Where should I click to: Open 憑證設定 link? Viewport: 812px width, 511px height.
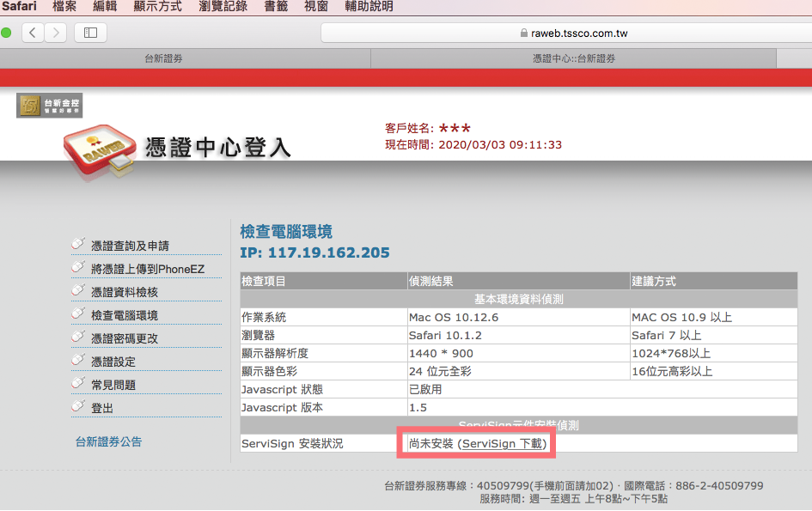[113, 362]
